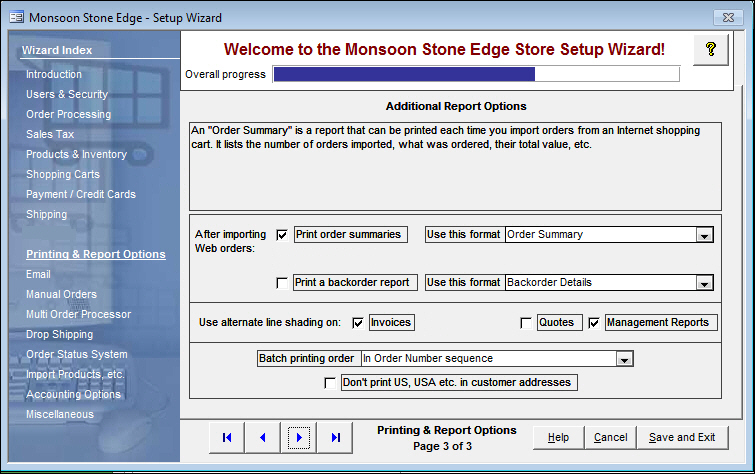The height and width of the screenshot is (474, 755).
Task: Open Backorder Details format dropdown arrow
Action: pos(704,283)
